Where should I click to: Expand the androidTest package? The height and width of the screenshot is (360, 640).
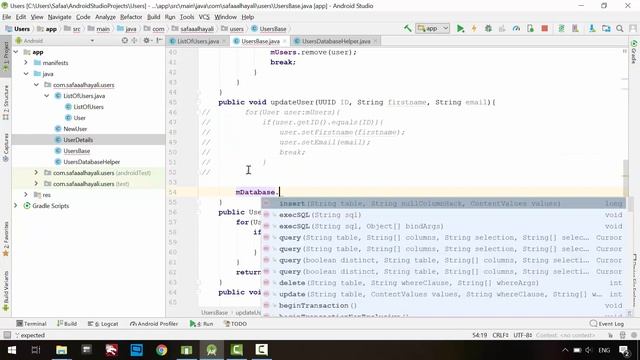[36, 173]
